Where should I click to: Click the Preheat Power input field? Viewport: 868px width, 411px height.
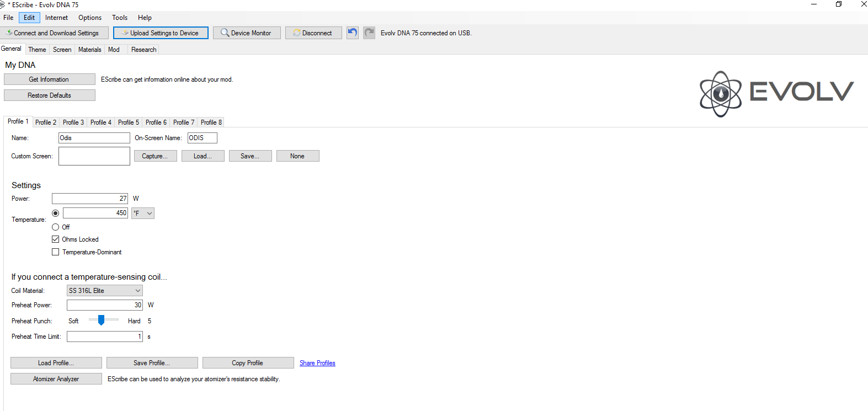tap(105, 305)
